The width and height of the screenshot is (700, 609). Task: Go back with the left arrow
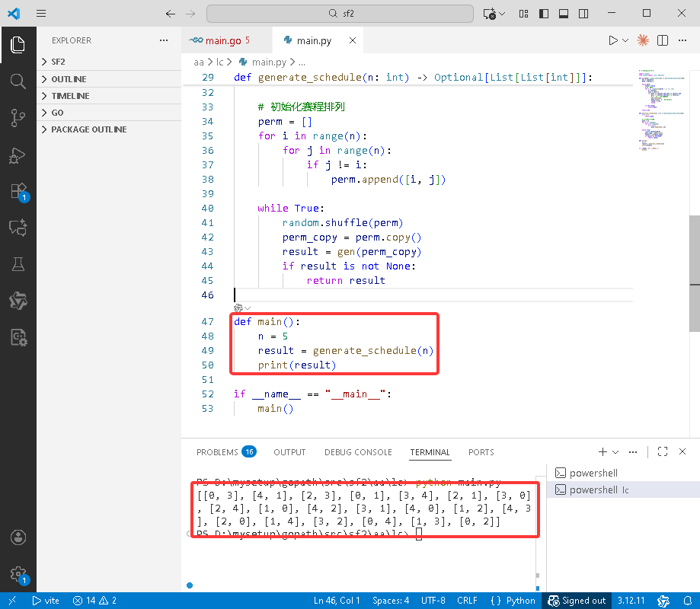[x=170, y=14]
